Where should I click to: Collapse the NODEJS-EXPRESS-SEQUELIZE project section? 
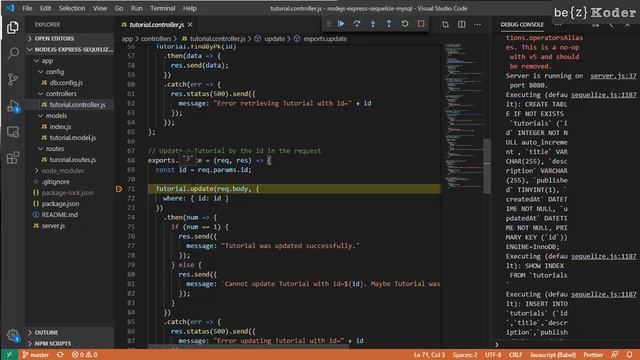pyautogui.click(x=70, y=49)
